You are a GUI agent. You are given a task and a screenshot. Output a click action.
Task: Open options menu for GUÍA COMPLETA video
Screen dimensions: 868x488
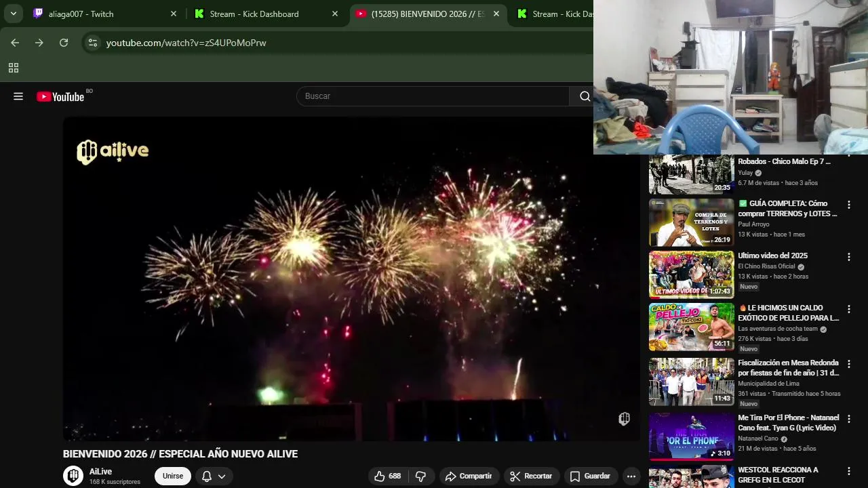click(x=848, y=205)
